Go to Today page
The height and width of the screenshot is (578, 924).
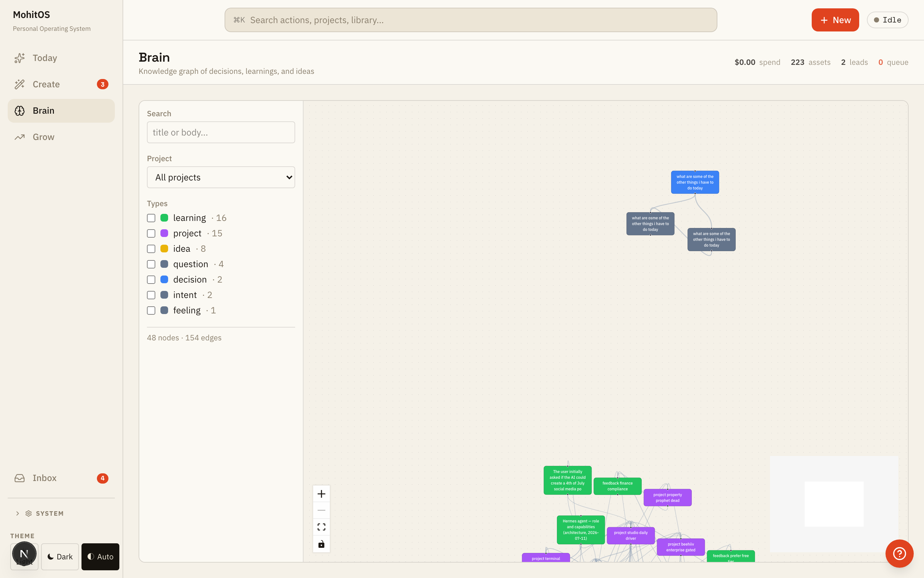61,58
